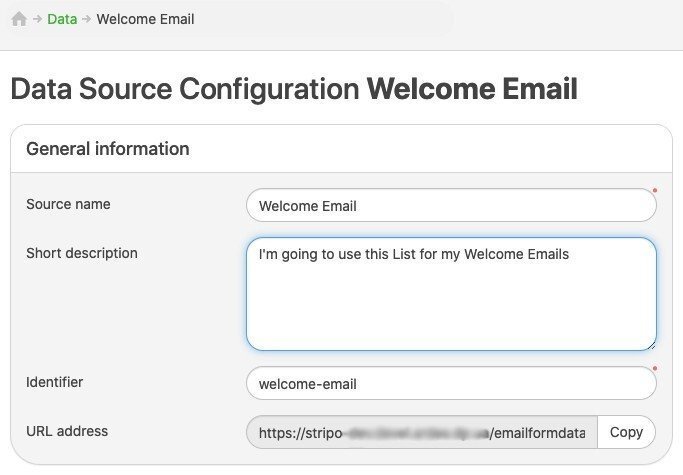This screenshot has height=475, width=683.
Task: Select the Short description label
Action: pos(82,253)
